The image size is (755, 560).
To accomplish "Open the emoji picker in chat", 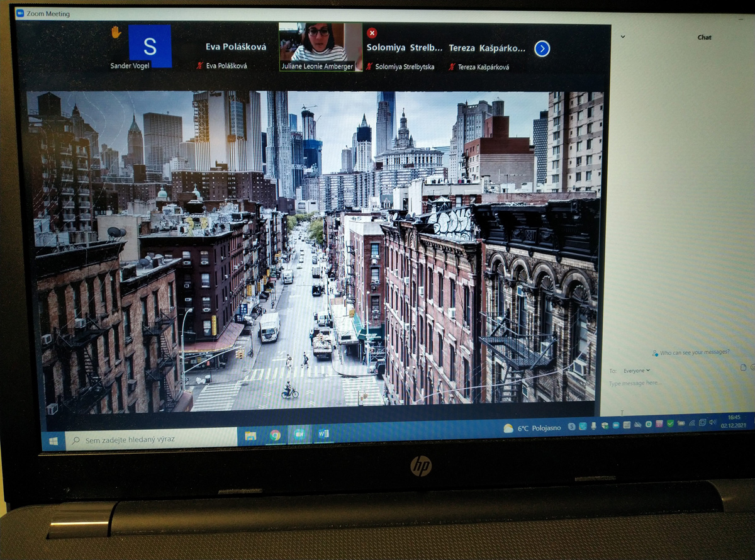I will (752, 367).
